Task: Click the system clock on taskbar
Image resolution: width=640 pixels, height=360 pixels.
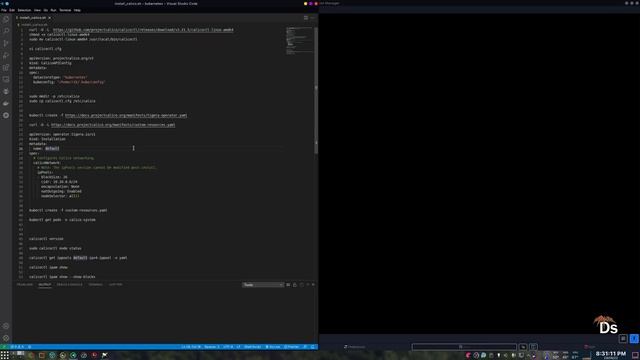Action: [611, 355]
